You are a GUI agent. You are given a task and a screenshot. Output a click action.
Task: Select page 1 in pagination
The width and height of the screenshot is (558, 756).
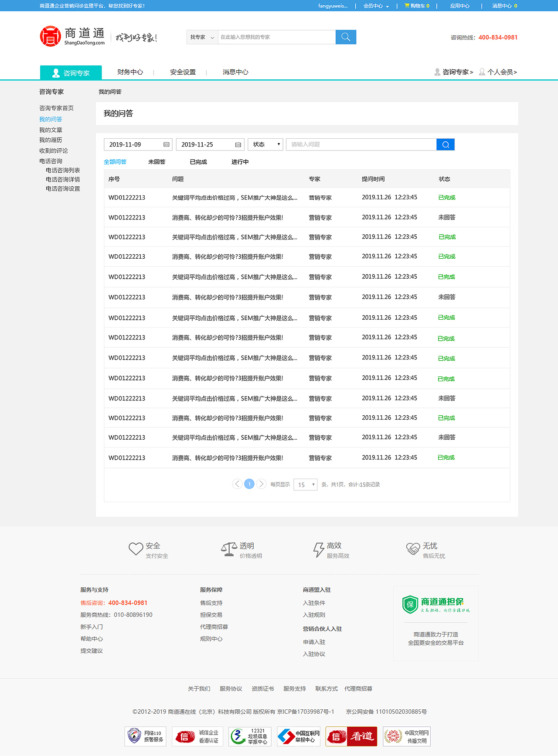click(x=249, y=484)
